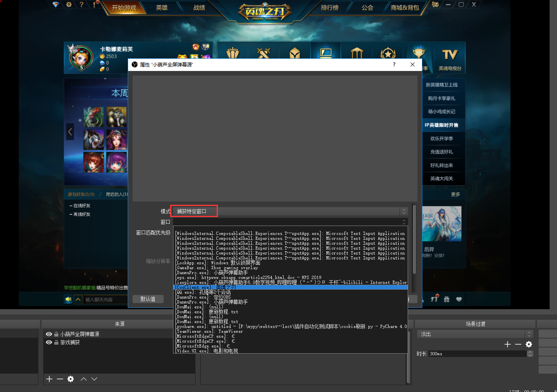
Task: Remove scene transition with minus icon
Action: point(518,344)
